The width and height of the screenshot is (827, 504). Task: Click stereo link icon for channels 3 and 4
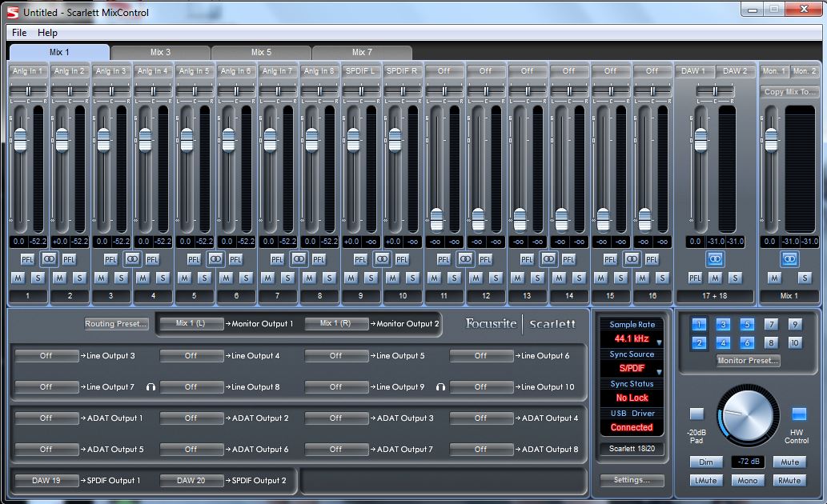[132, 259]
